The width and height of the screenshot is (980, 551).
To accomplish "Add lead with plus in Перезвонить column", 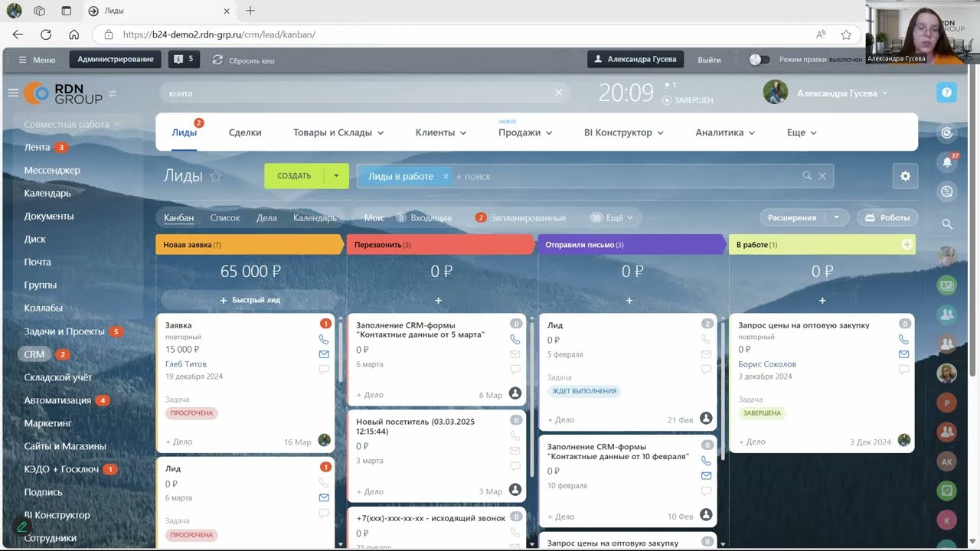I will [x=438, y=301].
